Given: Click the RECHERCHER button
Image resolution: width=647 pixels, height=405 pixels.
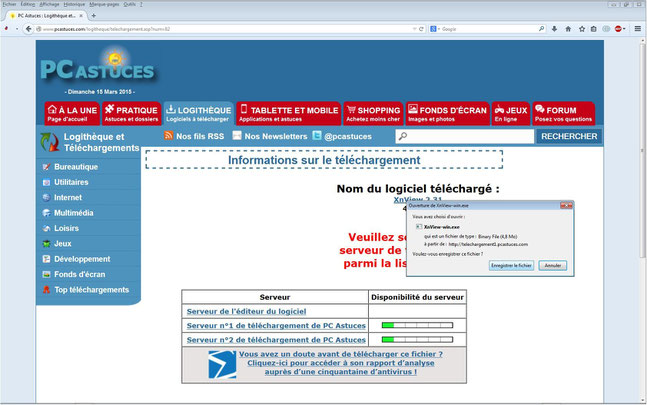Looking at the screenshot, I should (569, 137).
